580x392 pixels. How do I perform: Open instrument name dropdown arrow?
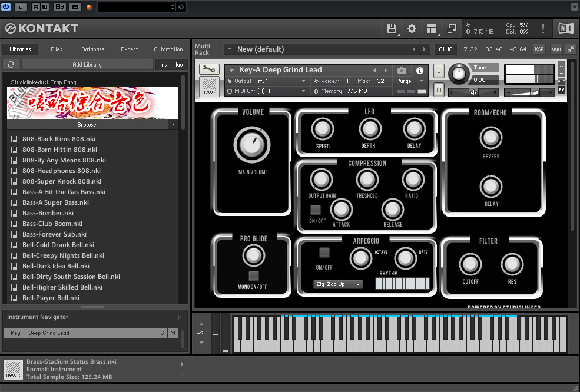[232, 70]
